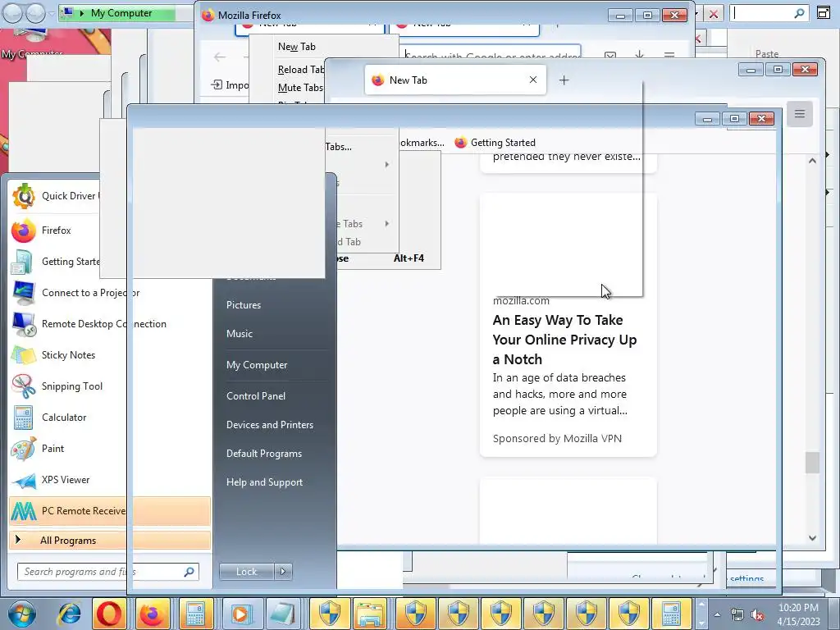Screen dimensions: 840x630
Task: Click Downloads arrow in rear Firefox toolbar
Action: [639, 56]
